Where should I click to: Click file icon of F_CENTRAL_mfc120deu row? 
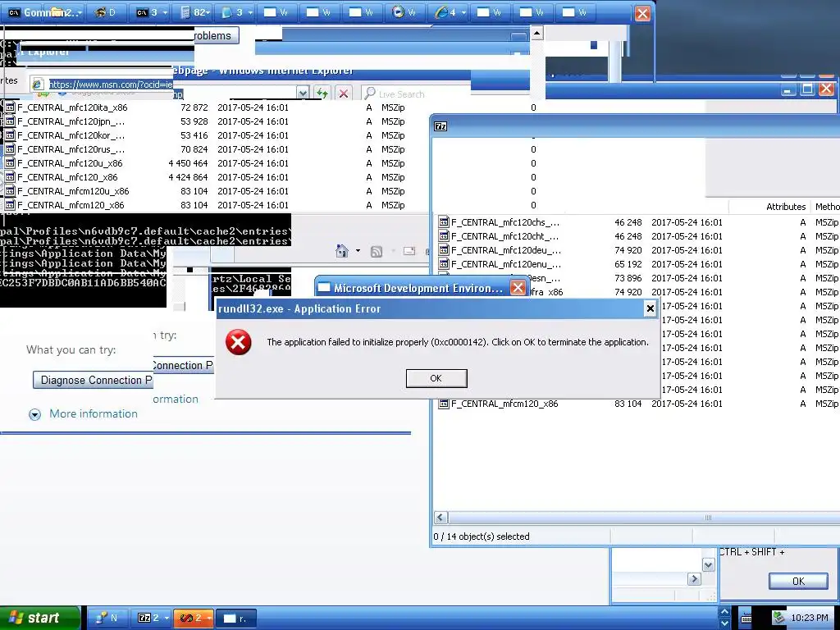tap(444, 249)
